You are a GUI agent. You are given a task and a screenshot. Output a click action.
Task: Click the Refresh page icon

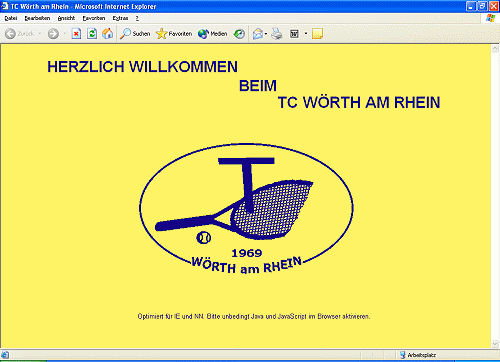pos(92,34)
